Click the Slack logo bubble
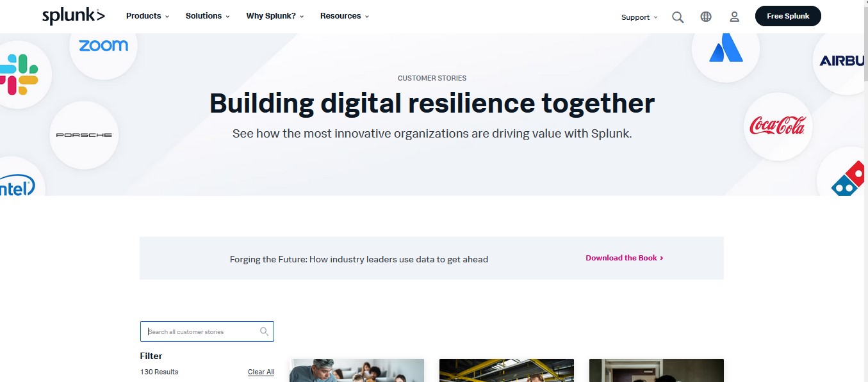The height and width of the screenshot is (382, 868). click(x=19, y=75)
